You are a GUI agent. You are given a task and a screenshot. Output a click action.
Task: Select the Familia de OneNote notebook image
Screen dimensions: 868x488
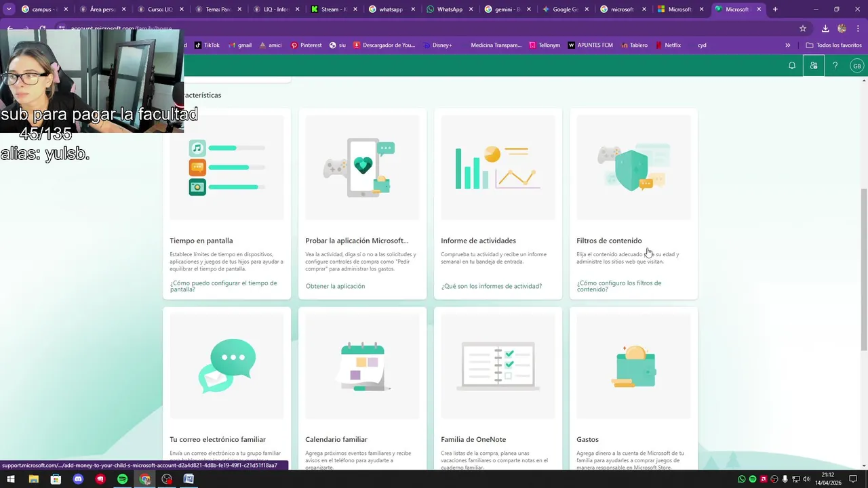[498, 366]
